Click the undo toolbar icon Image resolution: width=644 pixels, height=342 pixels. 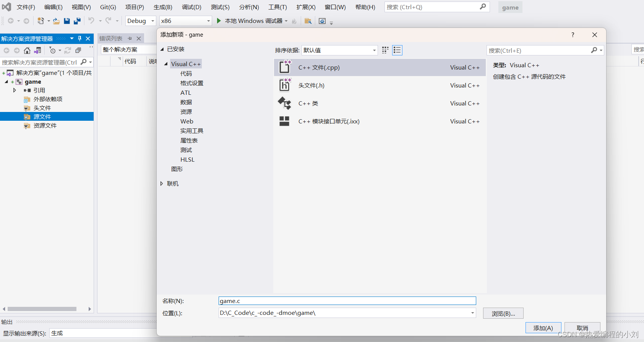coord(91,21)
